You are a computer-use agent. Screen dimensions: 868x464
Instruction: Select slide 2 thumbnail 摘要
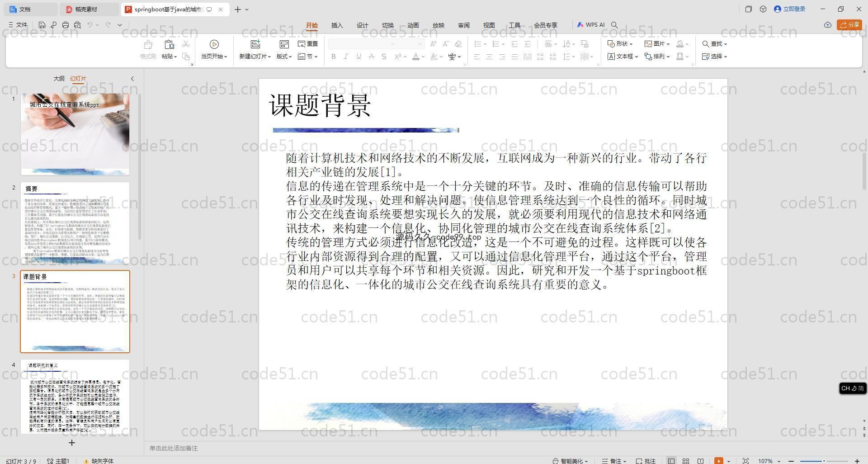pyautogui.click(x=75, y=223)
